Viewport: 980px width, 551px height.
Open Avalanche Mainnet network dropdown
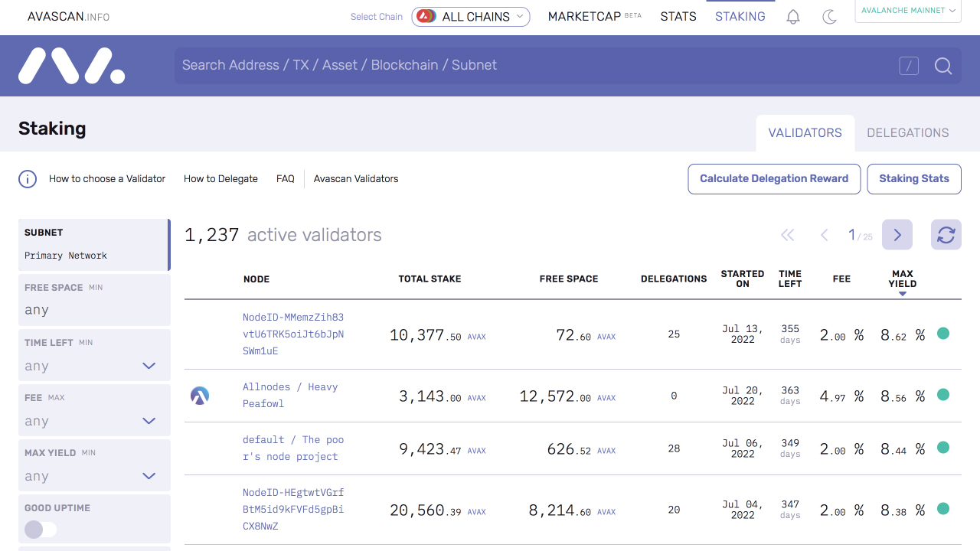click(908, 11)
